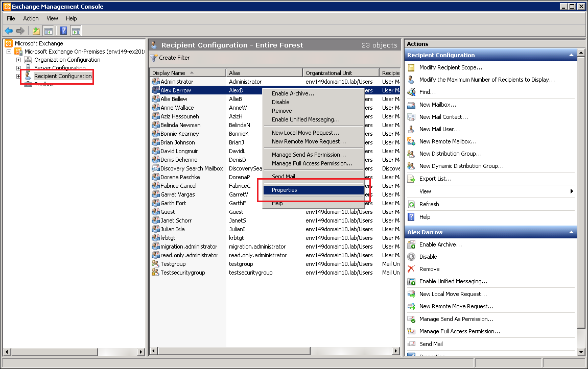
Task: Click the New Mail User icon
Action: [x=411, y=129]
